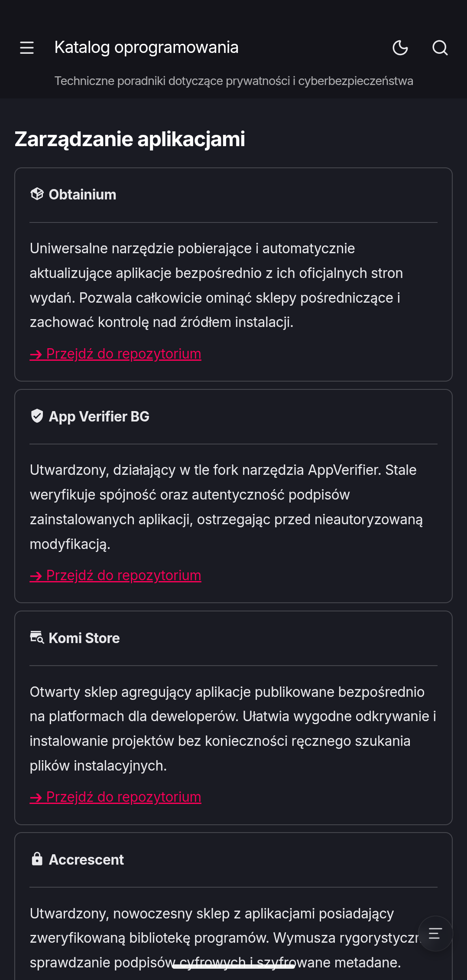Click the Accrescent lock icon
Image resolution: width=467 pixels, height=980 pixels.
pyautogui.click(x=37, y=859)
